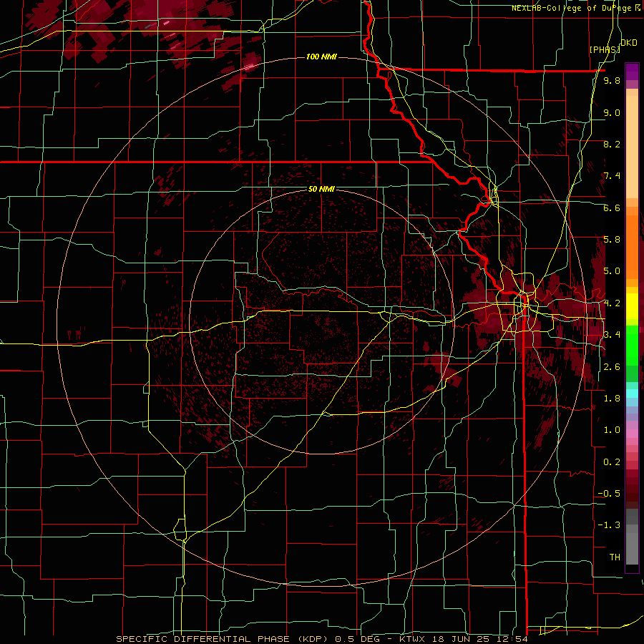Viewport: 644px width, 644px height.
Task: Click the [PHAS] label above the color bar
Action: 605,49
